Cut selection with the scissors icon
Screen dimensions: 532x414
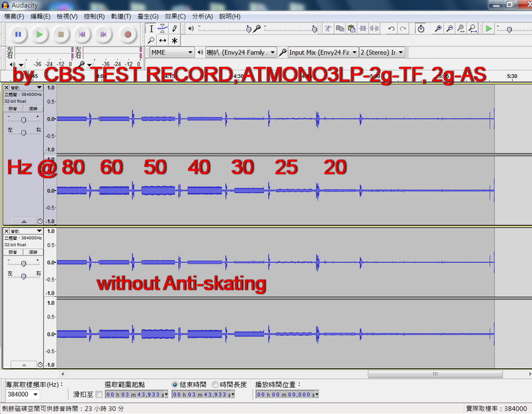point(328,29)
